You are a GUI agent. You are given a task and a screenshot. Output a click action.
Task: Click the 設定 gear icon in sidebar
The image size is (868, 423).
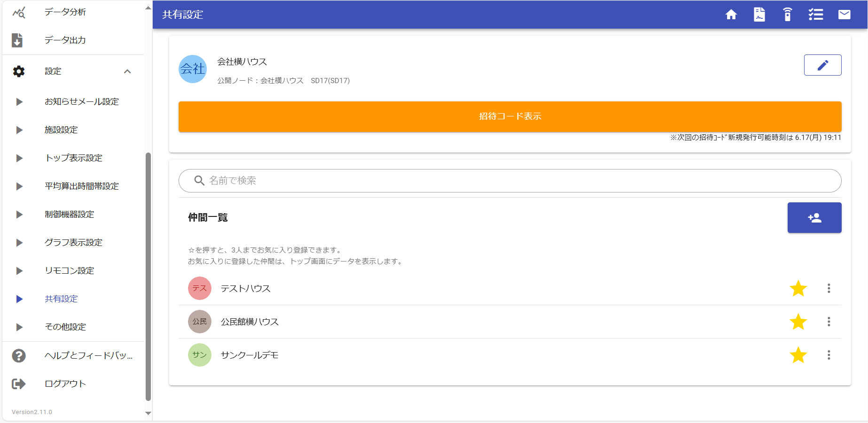pos(19,71)
